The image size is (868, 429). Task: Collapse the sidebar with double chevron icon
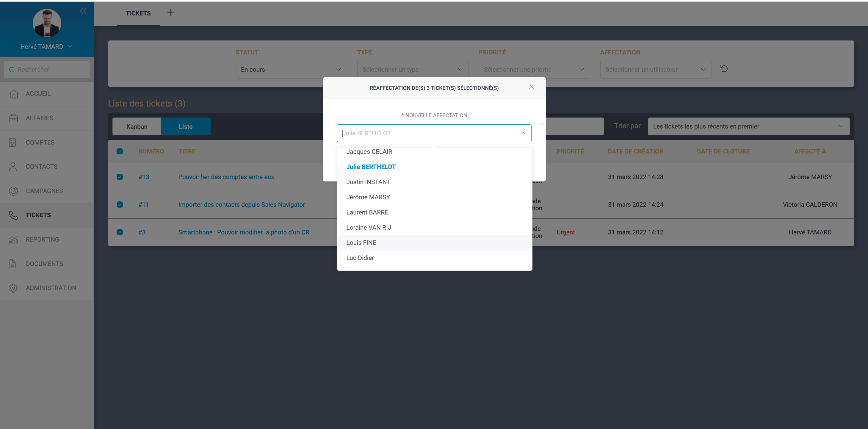coord(83,11)
